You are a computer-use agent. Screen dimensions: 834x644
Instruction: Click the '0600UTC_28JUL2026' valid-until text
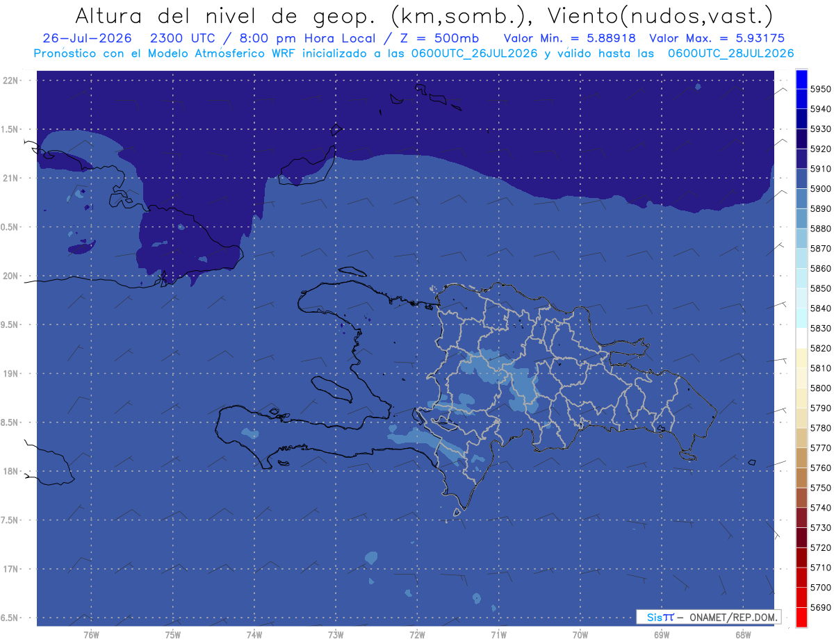[x=730, y=53]
